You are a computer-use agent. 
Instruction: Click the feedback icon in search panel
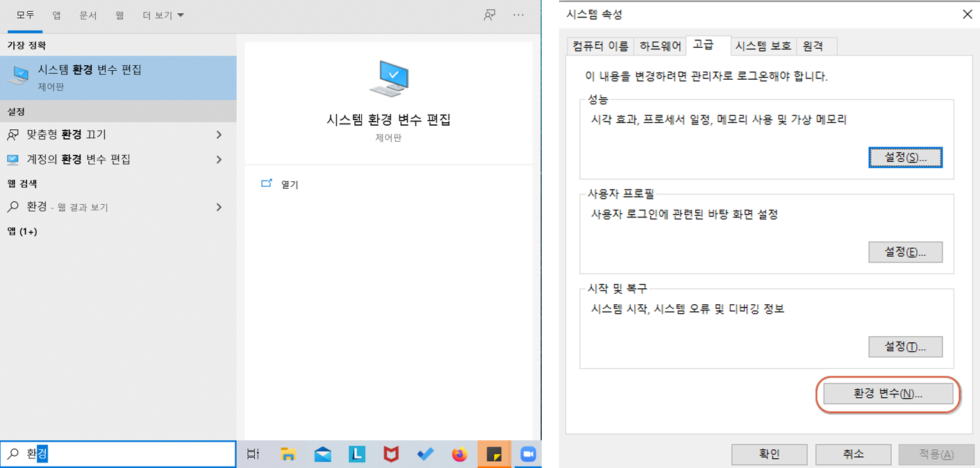pos(490,15)
